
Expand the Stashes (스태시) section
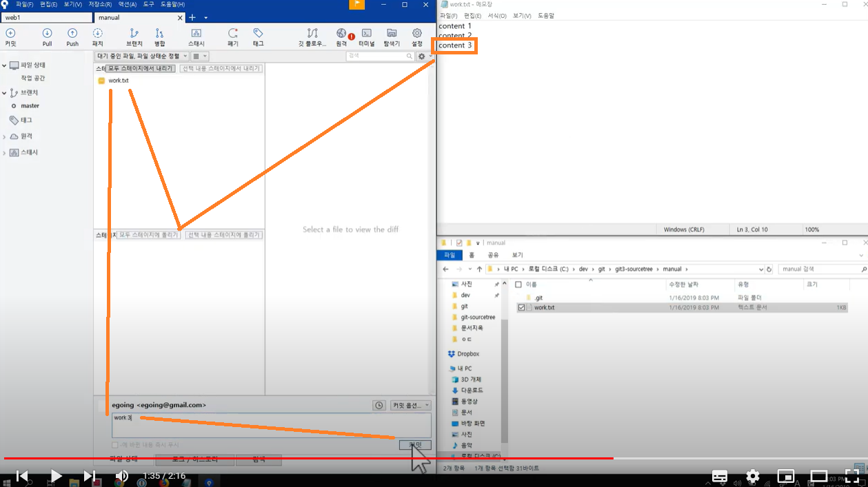click(x=4, y=152)
